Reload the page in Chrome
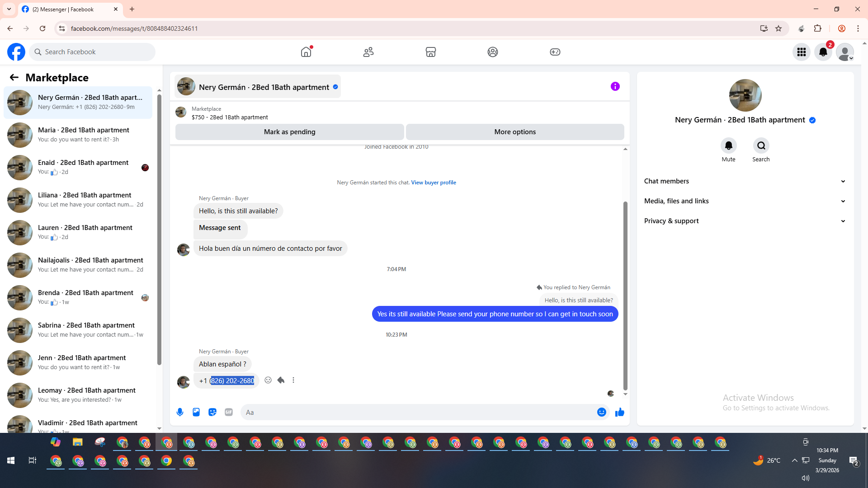The height and width of the screenshot is (488, 868). pyautogui.click(x=42, y=28)
